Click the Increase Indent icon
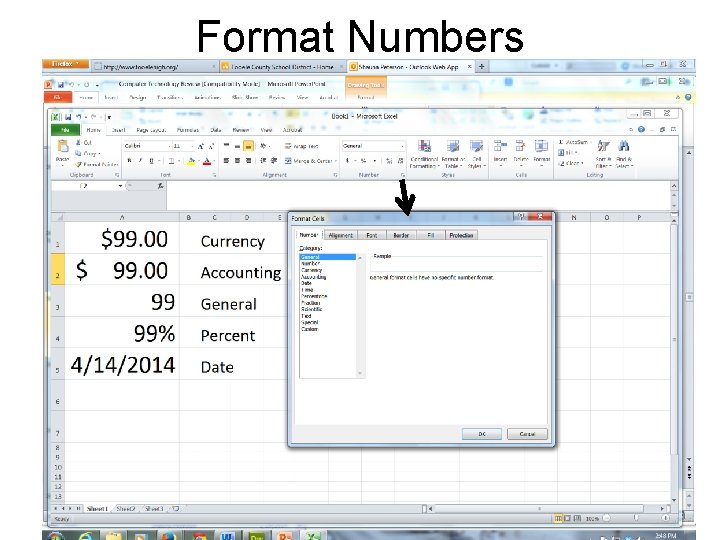The height and width of the screenshot is (540, 720). 274,160
